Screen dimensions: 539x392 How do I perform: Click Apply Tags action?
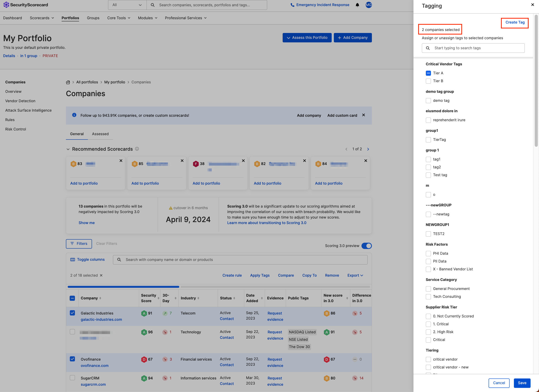[260, 275]
